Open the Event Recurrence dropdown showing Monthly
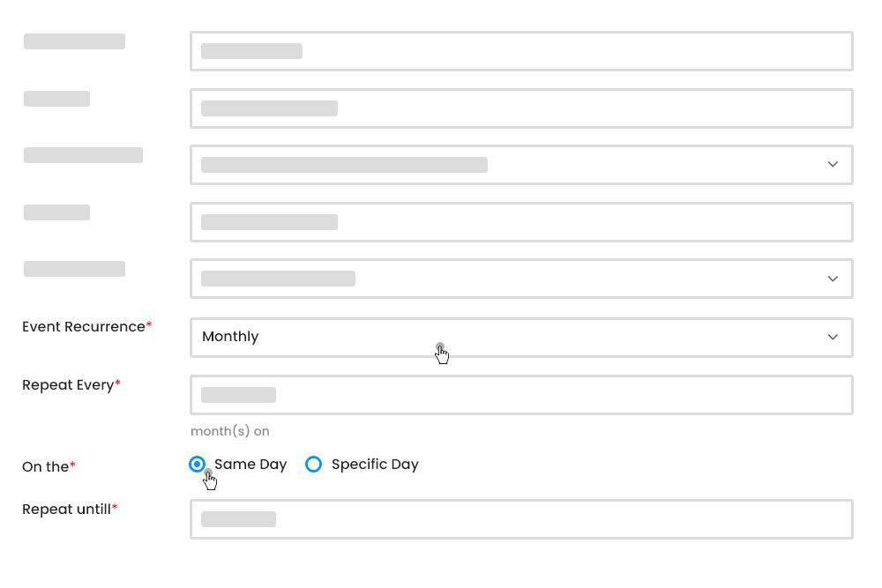This screenshot has height=588, width=882. [x=520, y=337]
